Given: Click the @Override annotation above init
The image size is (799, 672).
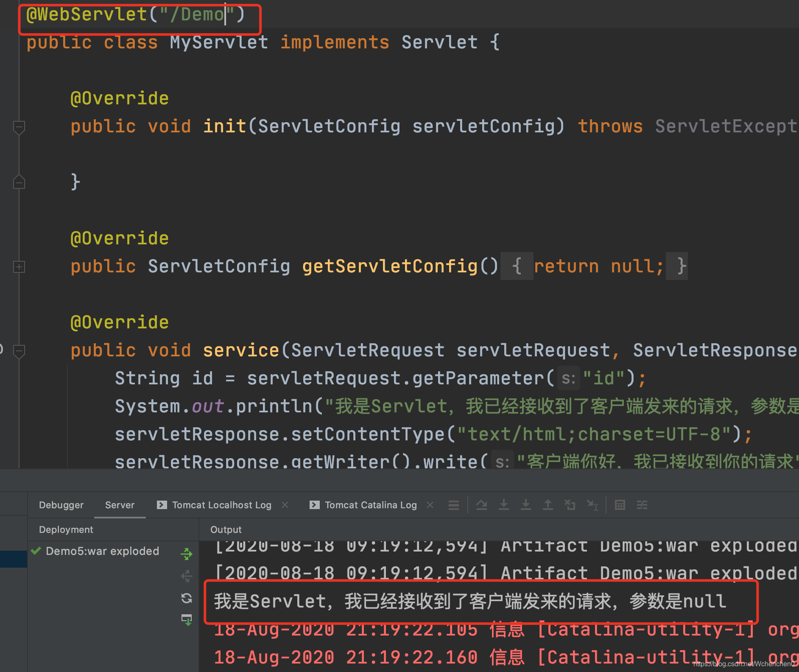Looking at the screenshot, I should [120, 98].
